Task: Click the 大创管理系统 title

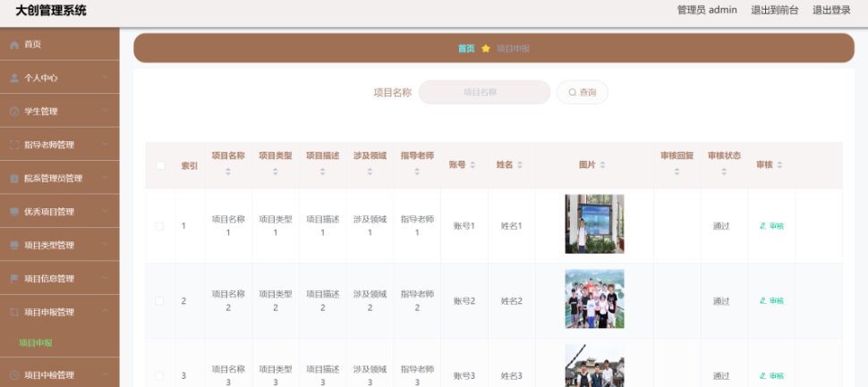Action: (51, 11)
